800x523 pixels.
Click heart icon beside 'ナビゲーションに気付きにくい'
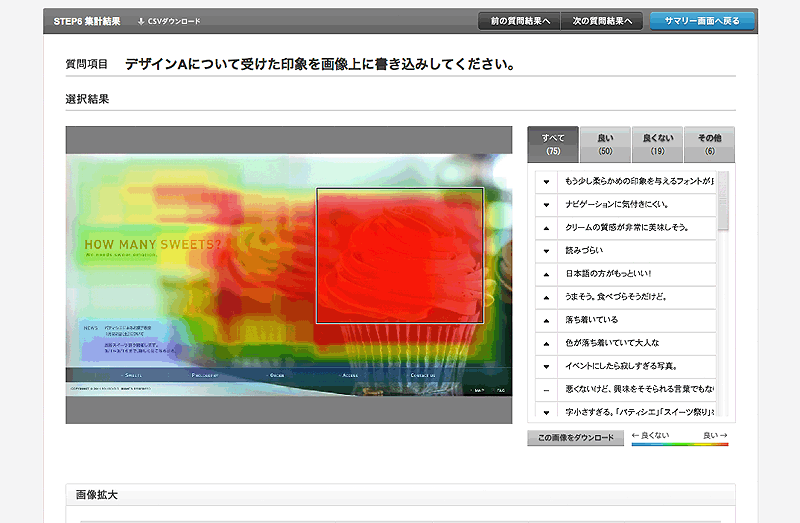click(546, 205)
